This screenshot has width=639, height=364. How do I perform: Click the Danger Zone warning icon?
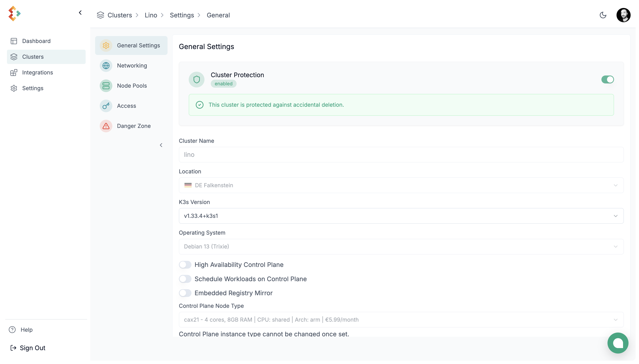[x=106, y=126]
